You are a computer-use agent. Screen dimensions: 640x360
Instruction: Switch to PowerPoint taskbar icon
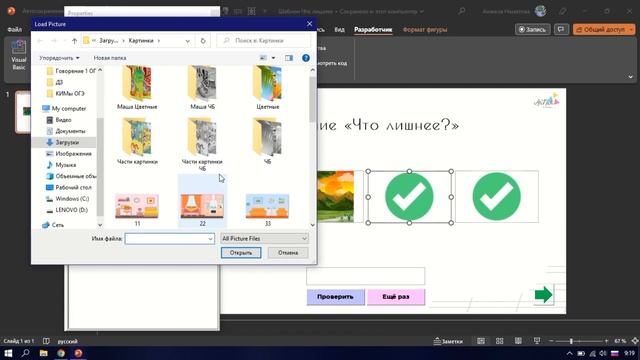coord(78,353)
